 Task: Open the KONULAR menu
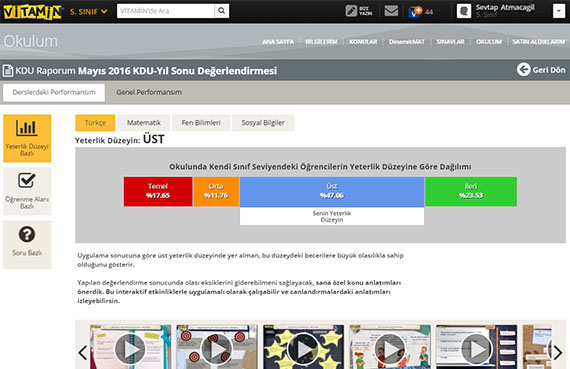pyautogui.click(x=363, y=42)
